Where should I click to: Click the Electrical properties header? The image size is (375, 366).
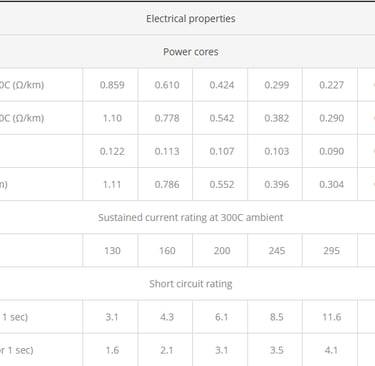tap(191, 19)
